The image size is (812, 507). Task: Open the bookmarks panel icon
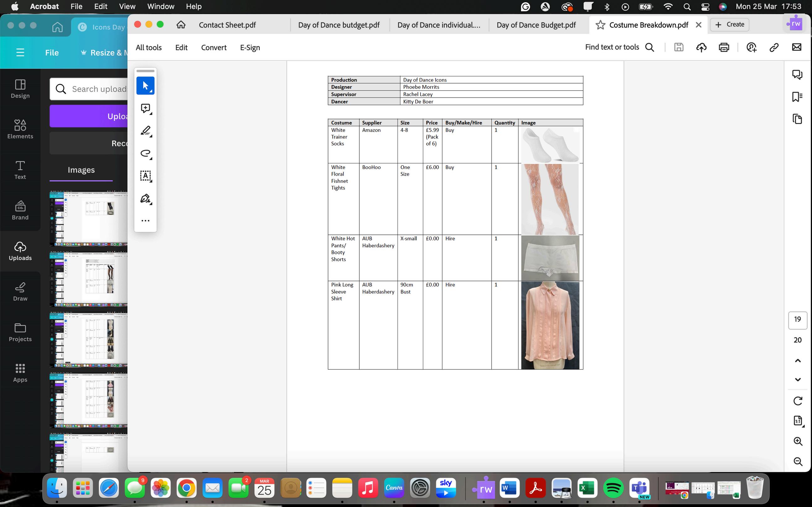click(797, 97)
